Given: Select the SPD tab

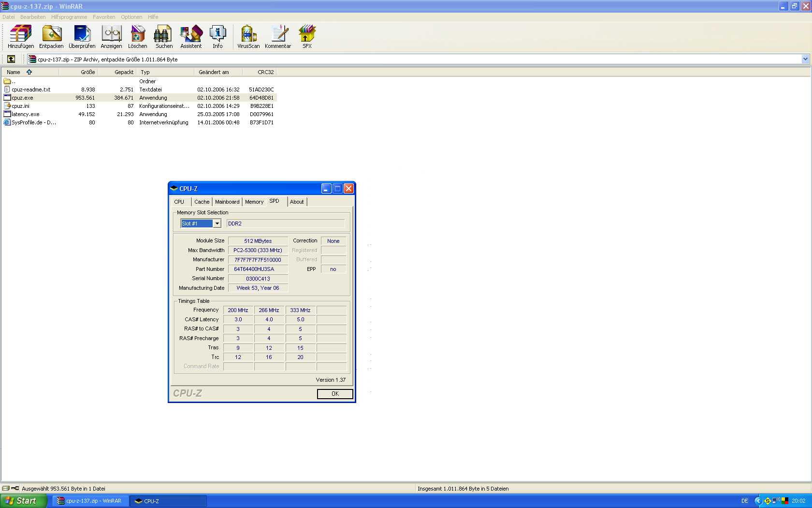Looking at the screenshot, I should 275,201.
